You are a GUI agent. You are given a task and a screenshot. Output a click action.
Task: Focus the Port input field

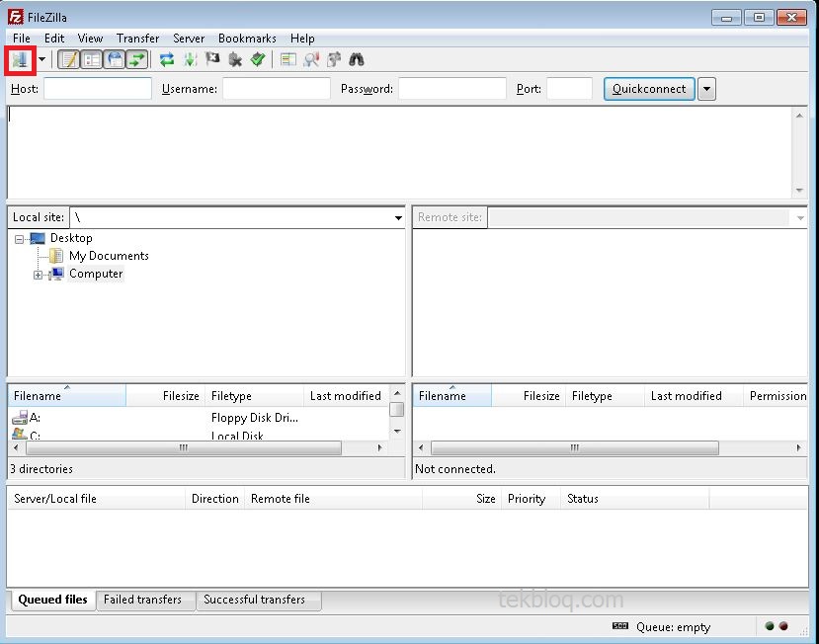[x=569, y=89]
